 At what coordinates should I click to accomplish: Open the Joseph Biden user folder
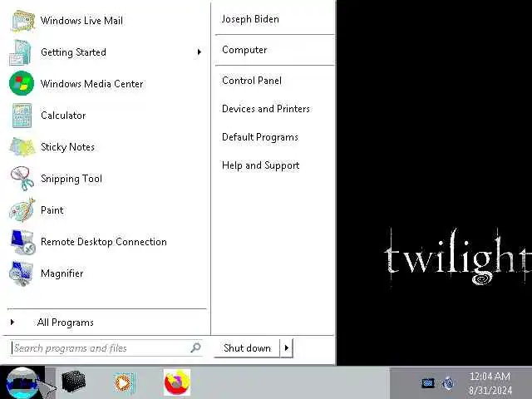tap(250, 19)
